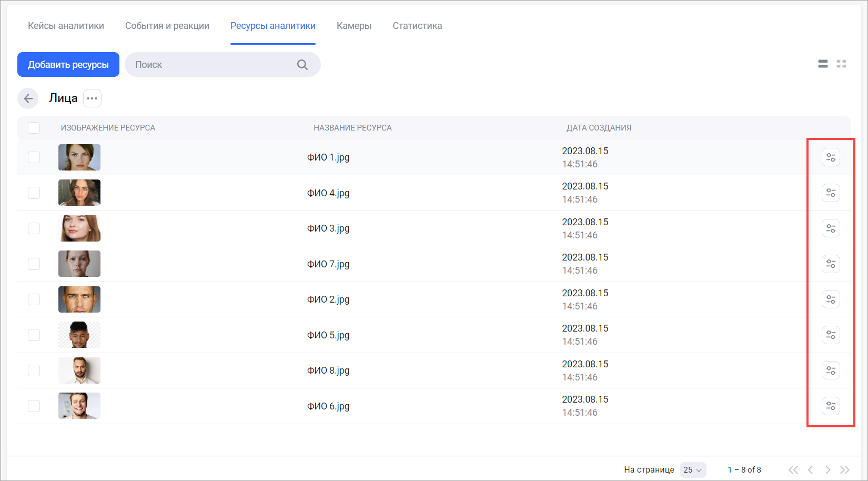Open settings icon for ФИО 3.jpg row
The image size is (868, 481).
[x=831, y=228]
